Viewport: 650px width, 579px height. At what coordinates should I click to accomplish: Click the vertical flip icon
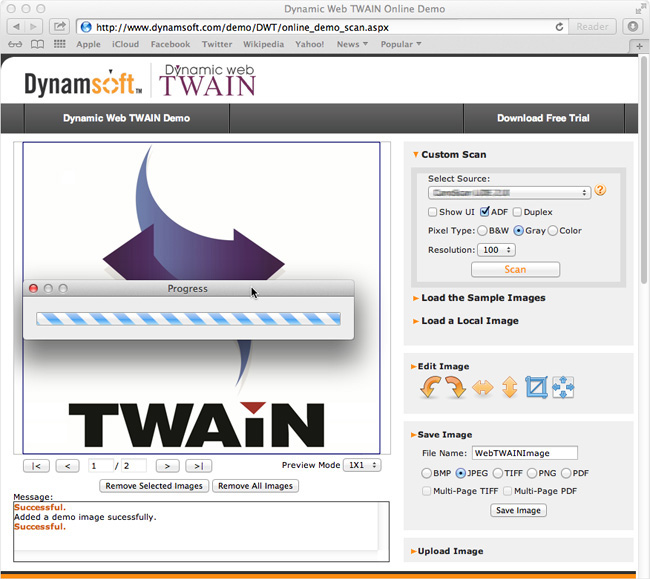pyautogui.click(x=509, y=388)
